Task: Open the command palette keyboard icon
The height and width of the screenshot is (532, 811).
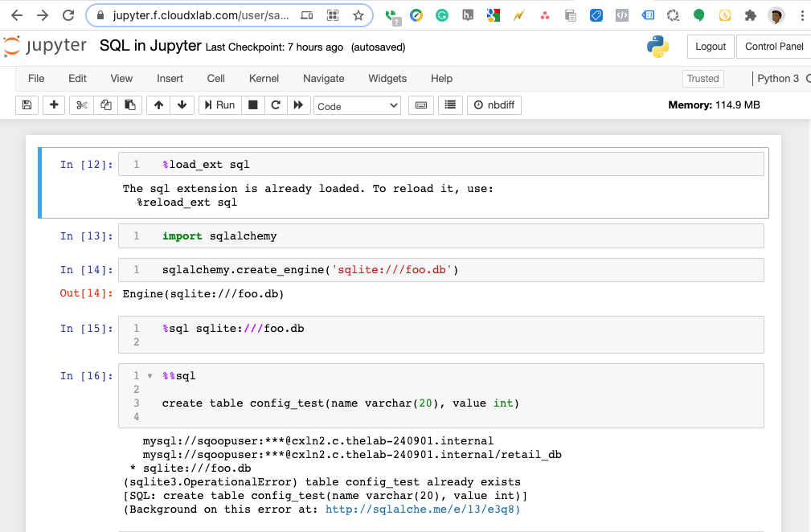Action: 421,105
